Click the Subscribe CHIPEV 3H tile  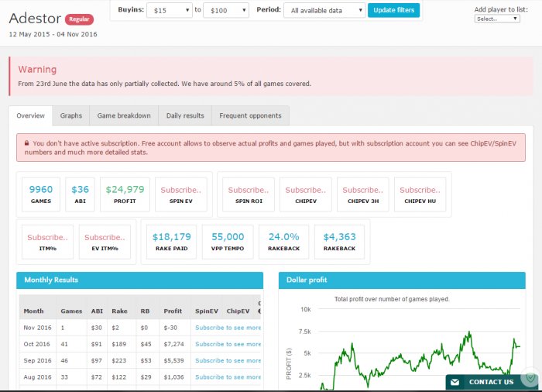click(363, 194)
